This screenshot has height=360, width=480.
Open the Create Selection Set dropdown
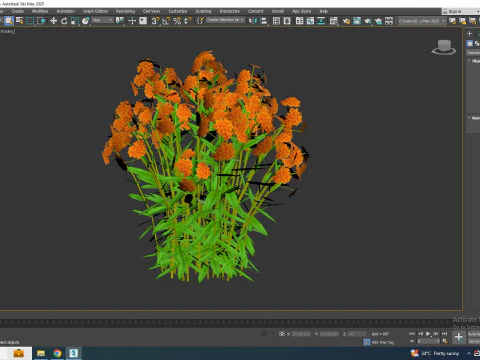[x=226, y=20]
